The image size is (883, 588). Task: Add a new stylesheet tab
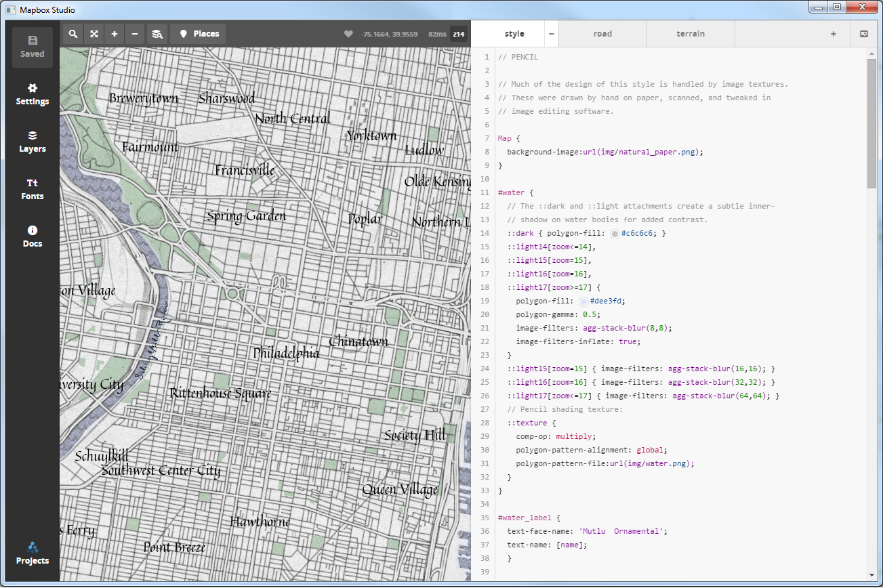click(834, 34)
